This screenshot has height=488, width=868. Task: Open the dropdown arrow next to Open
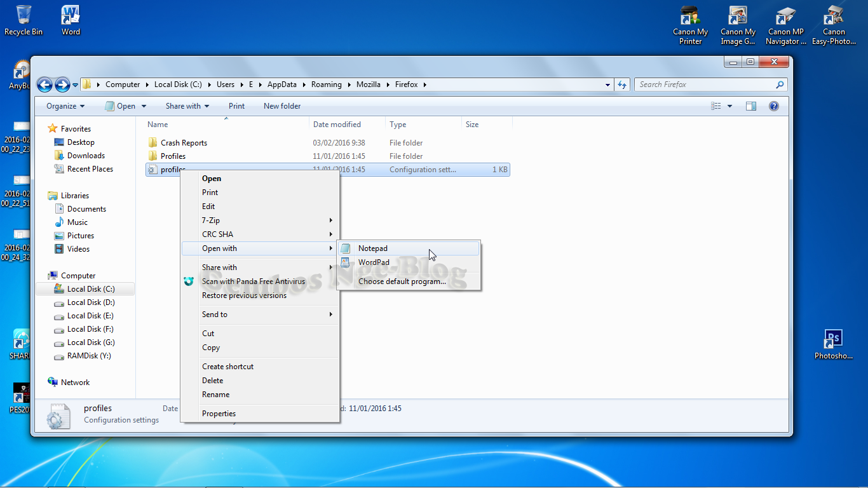pyautogui.click(x=144, y=106)
